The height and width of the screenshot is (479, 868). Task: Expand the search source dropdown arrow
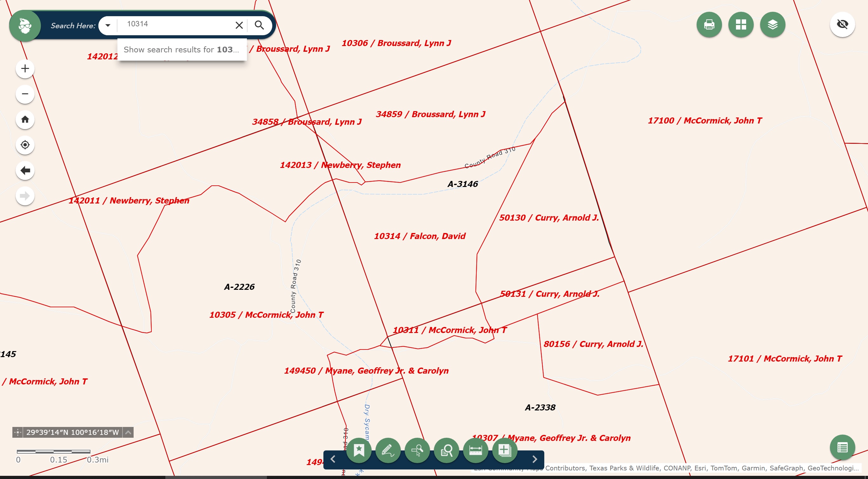[x=108, y=25]
